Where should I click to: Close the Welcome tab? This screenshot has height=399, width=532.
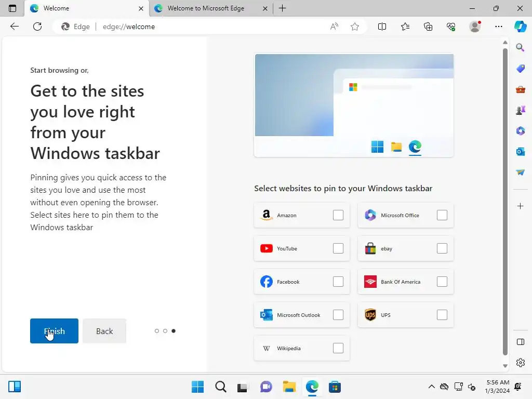(x=141, y=8)
